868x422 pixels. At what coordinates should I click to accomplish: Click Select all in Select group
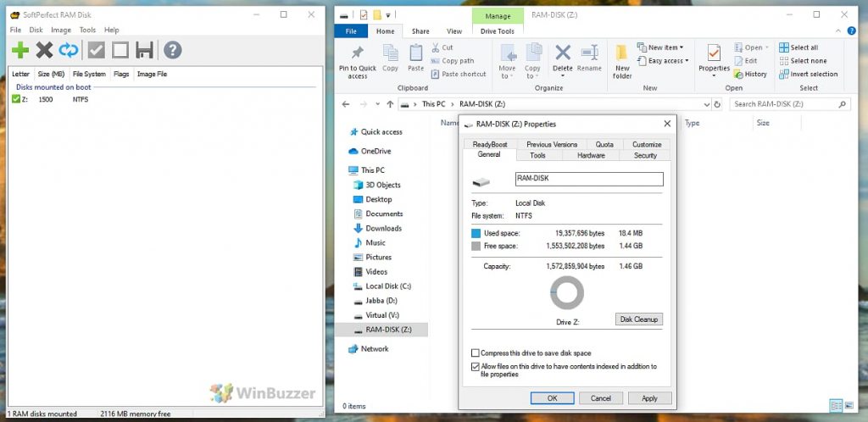coord(798,47)
